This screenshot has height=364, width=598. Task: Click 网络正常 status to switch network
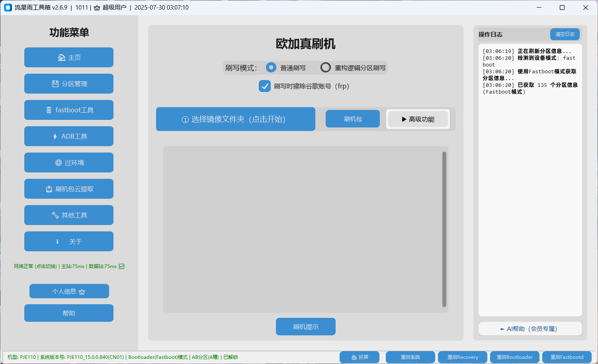pyautogui.click(x=35, y=266)
